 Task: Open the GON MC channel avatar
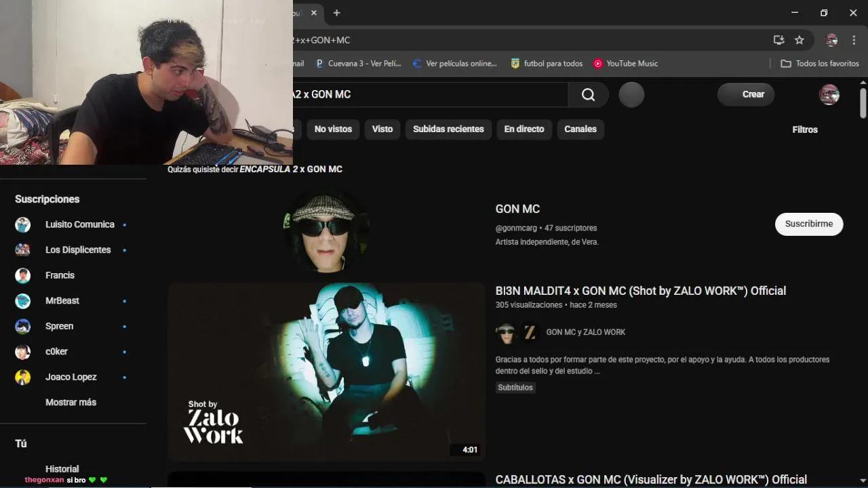point(327,231)
